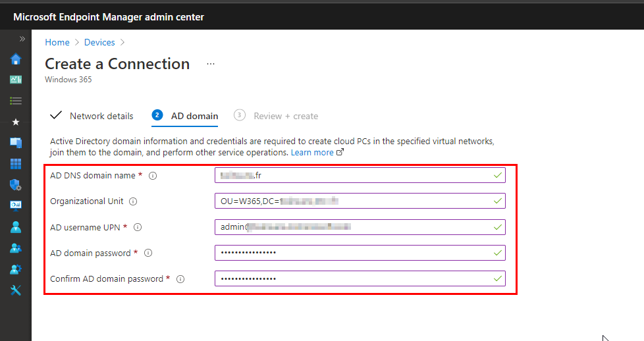Expand the left navigation sidebar

click(22, 39)
